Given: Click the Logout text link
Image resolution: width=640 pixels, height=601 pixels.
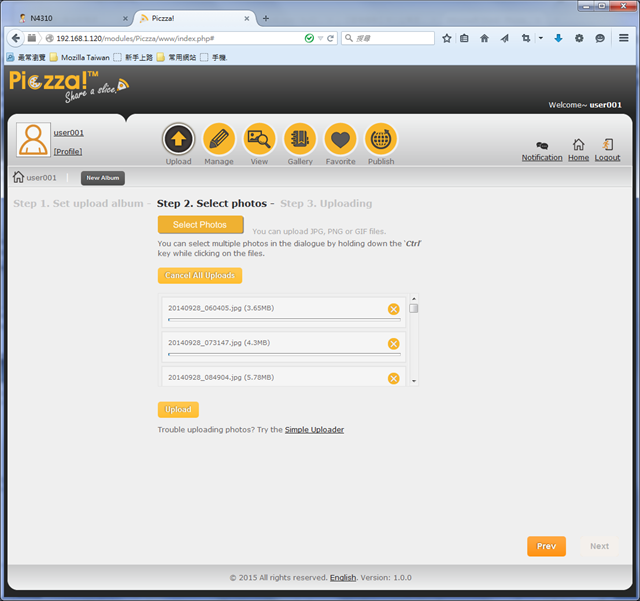Looking at the screenshot, I should [x=607, y=158].
